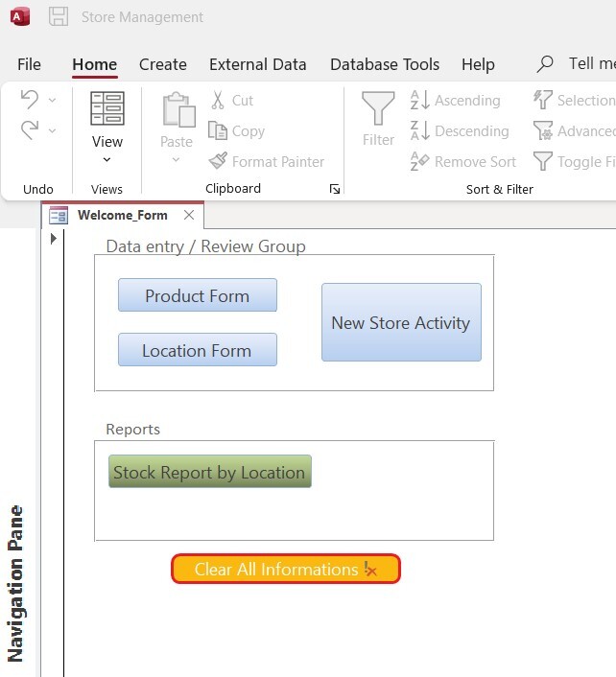Click the Reports group label
Viewport: 616px width, 677px height.
(133, 430)
